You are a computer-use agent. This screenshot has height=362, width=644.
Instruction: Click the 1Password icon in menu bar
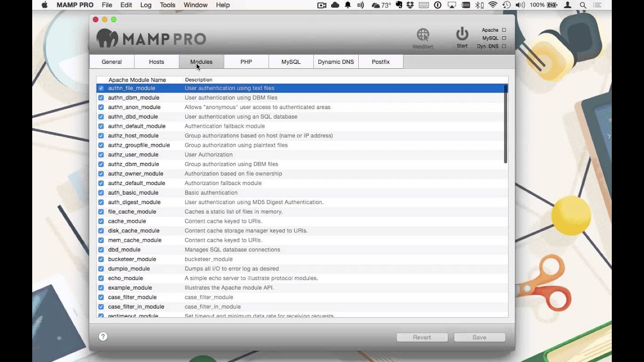(x=437, y=5)
